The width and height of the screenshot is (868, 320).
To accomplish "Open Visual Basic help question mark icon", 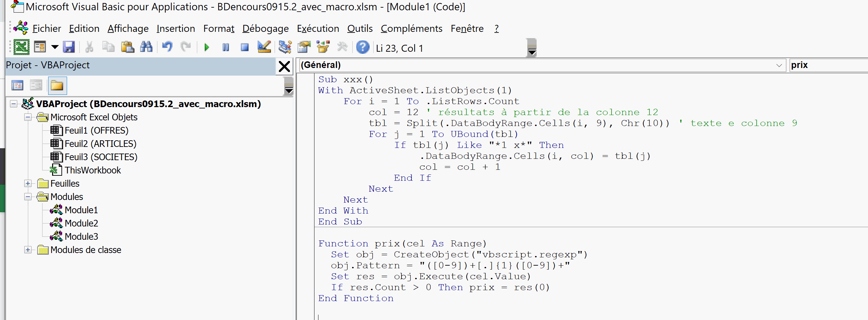I will 363,47.
